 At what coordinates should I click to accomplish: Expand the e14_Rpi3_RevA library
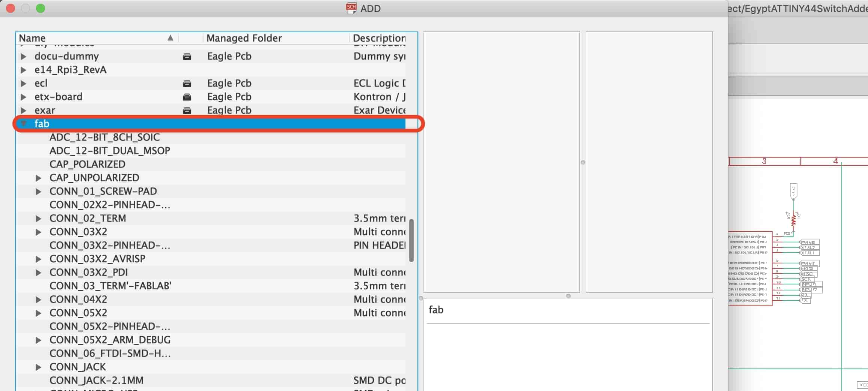[24, 70]
